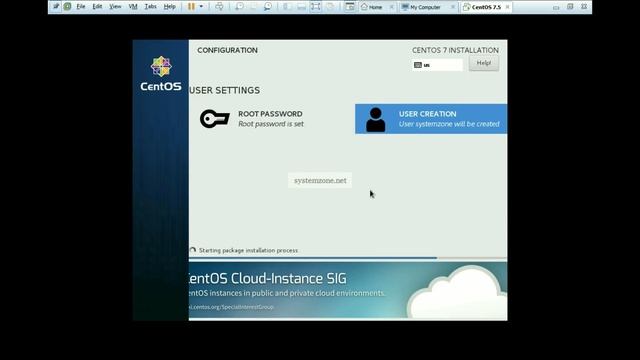Click the 'Starting package installation process' status text

coord(248,250)
